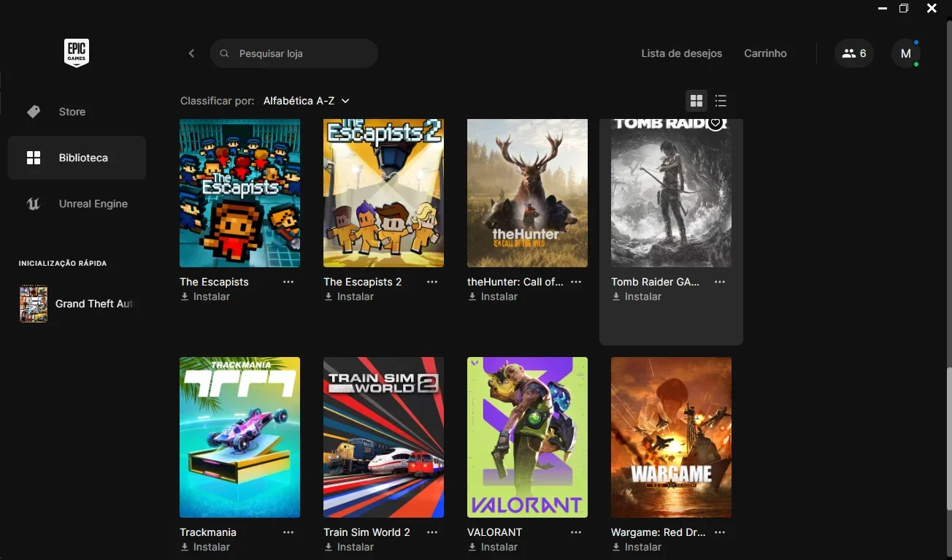This screenshot has width=952, height=560.
Task: Expand the Alfabética A-Z sort dropdown
Action: pos(307,101)
